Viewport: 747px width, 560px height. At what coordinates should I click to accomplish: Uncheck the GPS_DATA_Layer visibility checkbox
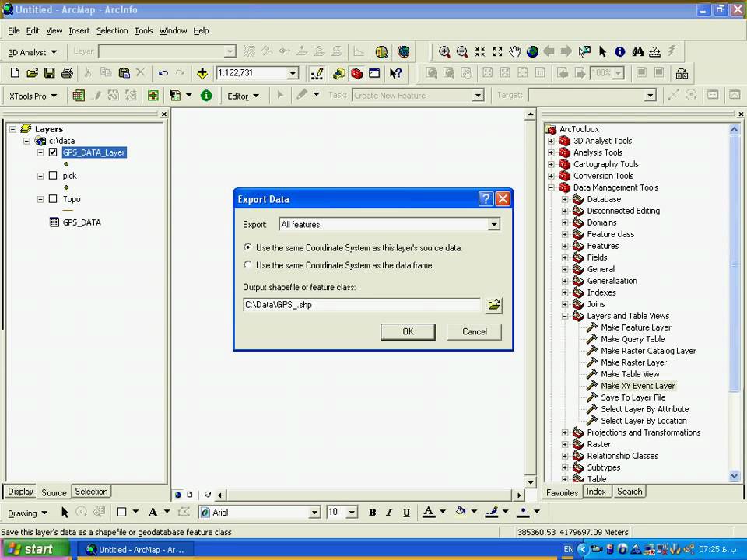coord(53,152)
